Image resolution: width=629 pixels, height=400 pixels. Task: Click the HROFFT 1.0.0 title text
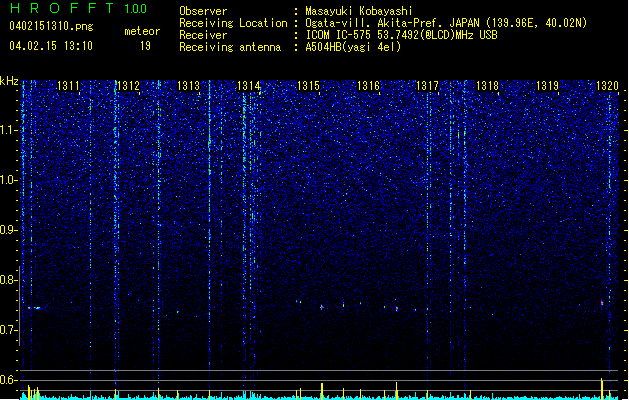[79, 8]
